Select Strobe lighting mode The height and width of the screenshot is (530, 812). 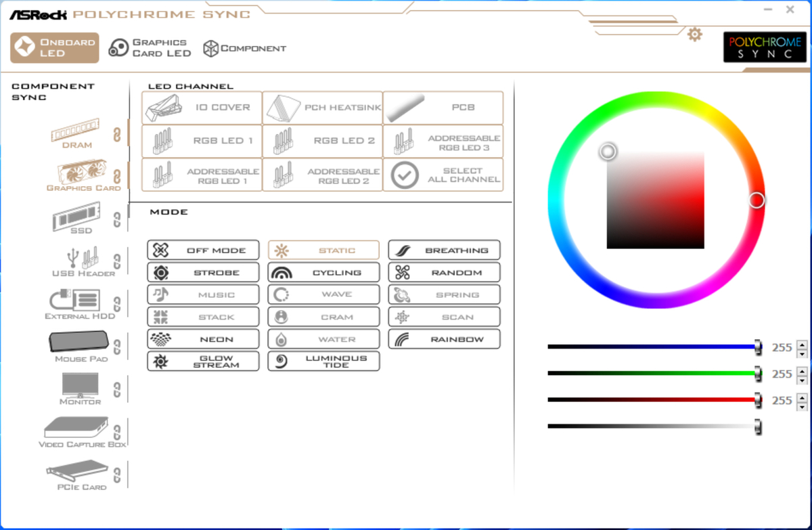point(203,272)
